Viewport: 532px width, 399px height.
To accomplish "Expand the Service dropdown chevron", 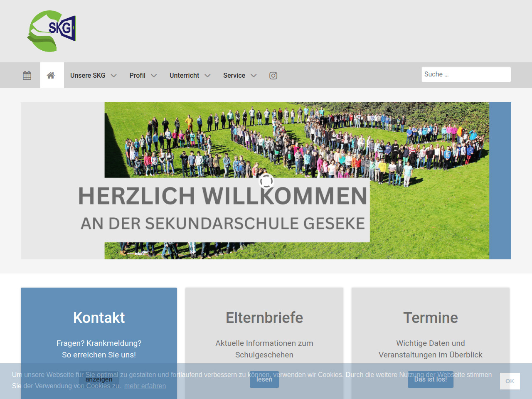I will tap(254, 76).
